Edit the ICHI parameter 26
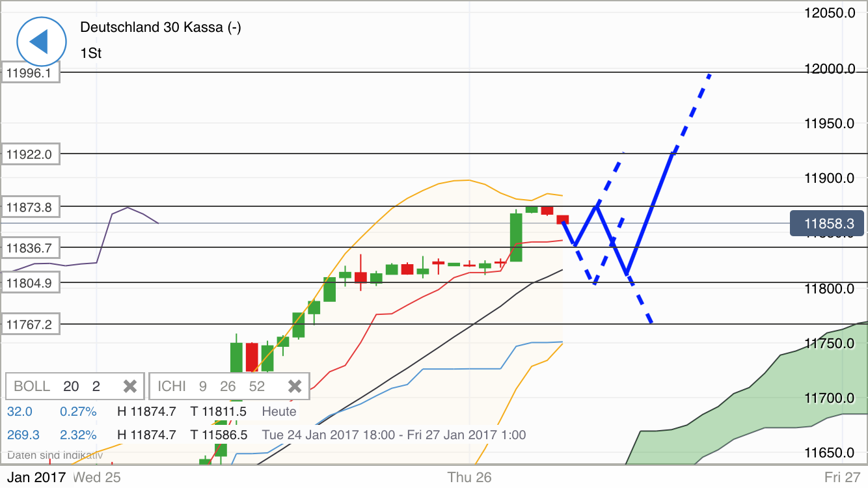This screenshot has width=868, height=488. coord(228,385)
